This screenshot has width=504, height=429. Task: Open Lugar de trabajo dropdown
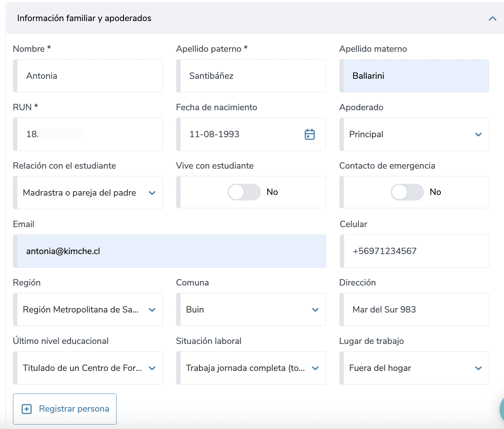[414, 368]
